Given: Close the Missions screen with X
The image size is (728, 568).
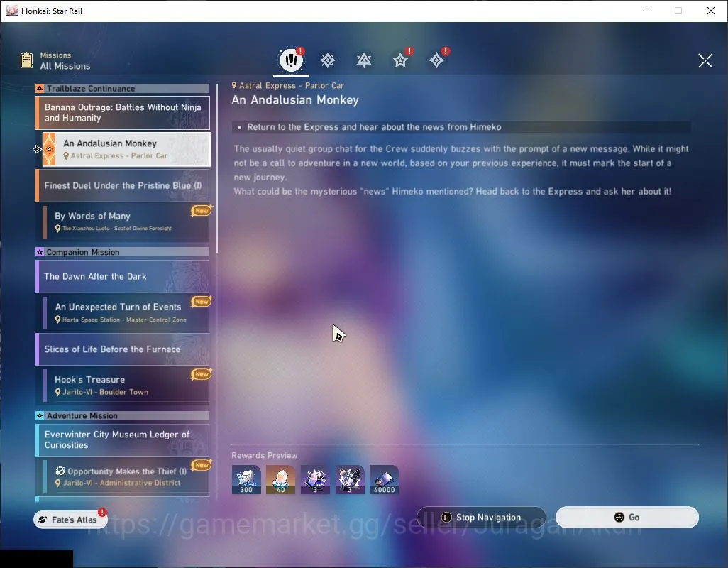Looking at the screenshot, I should 705,60.
